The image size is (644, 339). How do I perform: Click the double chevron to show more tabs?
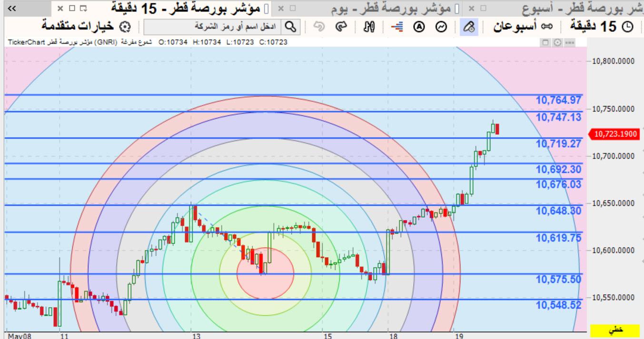[12, 9]
